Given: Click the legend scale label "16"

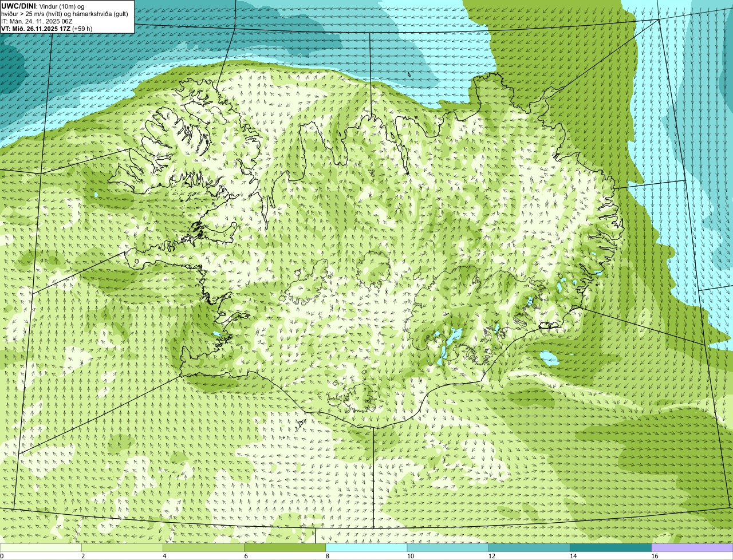Looking at the screenshot, I should pyautogui.click(x=655, y=556).
